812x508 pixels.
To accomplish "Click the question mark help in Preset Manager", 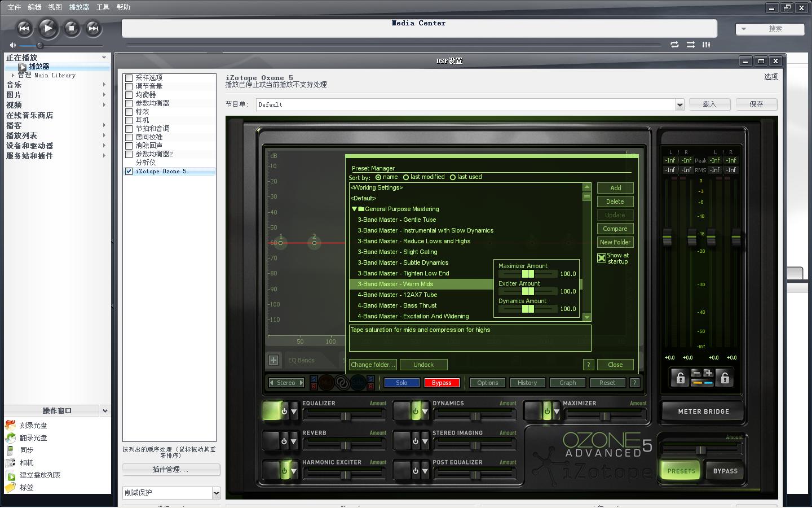I will click(588, 365).
